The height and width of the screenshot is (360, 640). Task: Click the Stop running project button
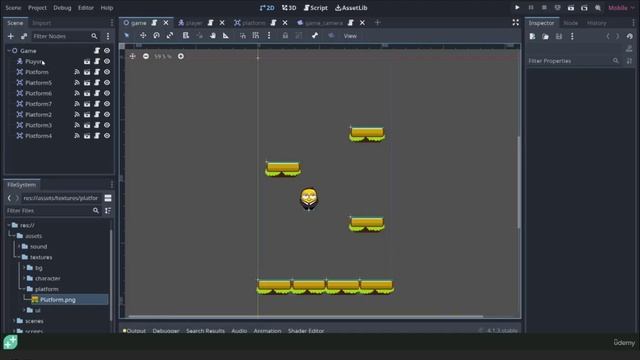click(544, 8)
